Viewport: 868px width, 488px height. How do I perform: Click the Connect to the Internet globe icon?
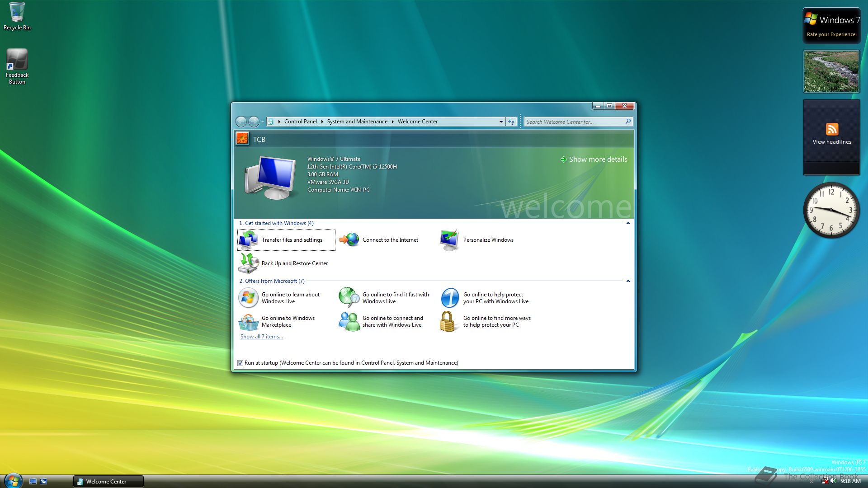[349, 240]
